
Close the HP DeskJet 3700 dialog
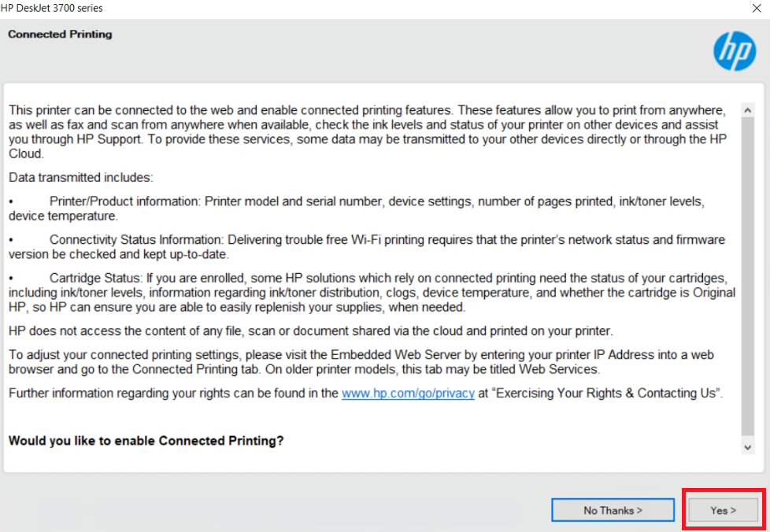757,8
